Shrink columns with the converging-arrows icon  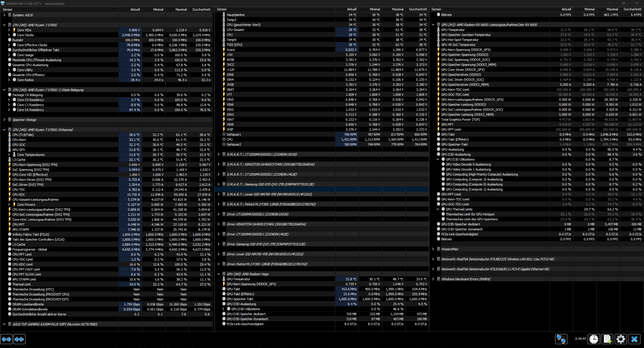(x=19, y=339)
